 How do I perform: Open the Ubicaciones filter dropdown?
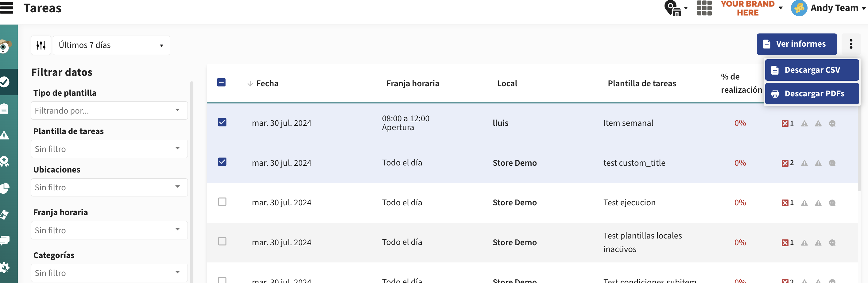coord(109,187)
